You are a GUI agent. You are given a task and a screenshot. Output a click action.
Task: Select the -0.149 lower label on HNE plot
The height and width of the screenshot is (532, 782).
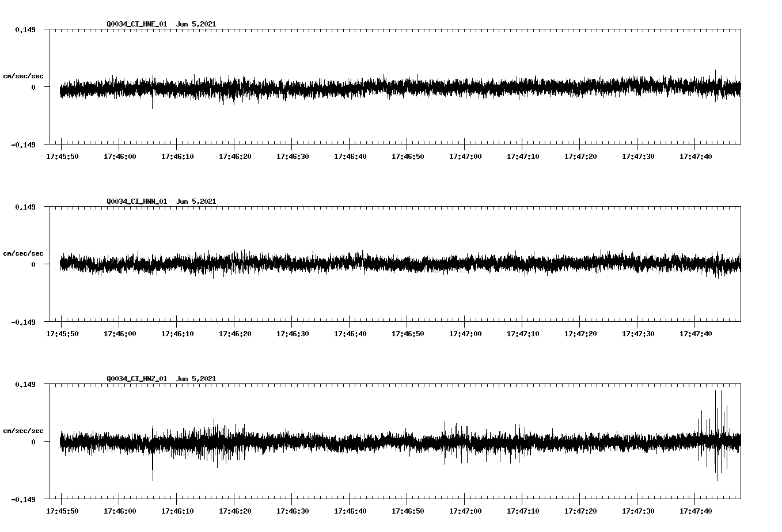(x=23, y=145)
